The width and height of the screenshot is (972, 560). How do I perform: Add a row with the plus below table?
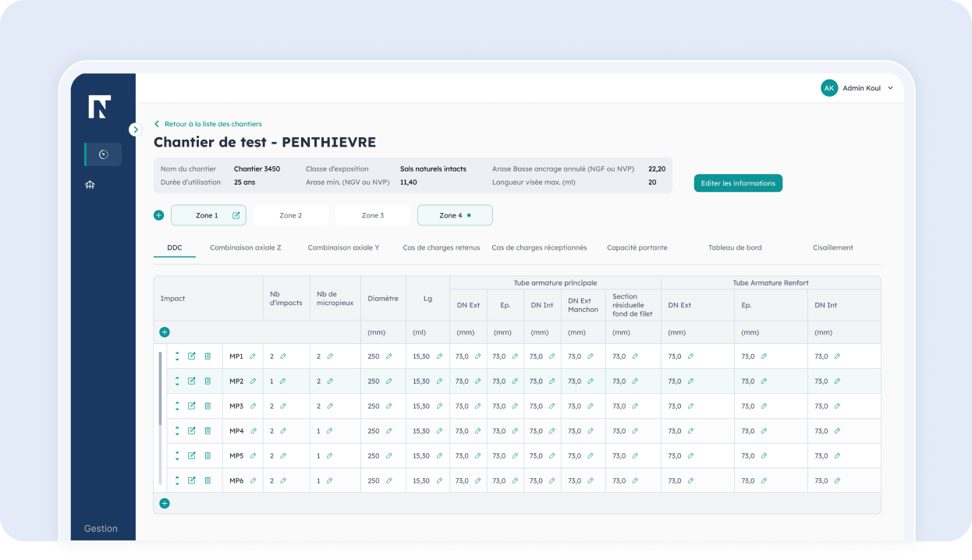[165, 504]
